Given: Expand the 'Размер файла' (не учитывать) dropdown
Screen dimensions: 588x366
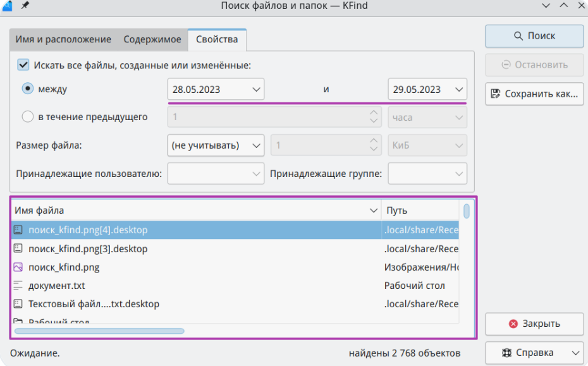Looking at the screenshot, I should pos(216,145).
